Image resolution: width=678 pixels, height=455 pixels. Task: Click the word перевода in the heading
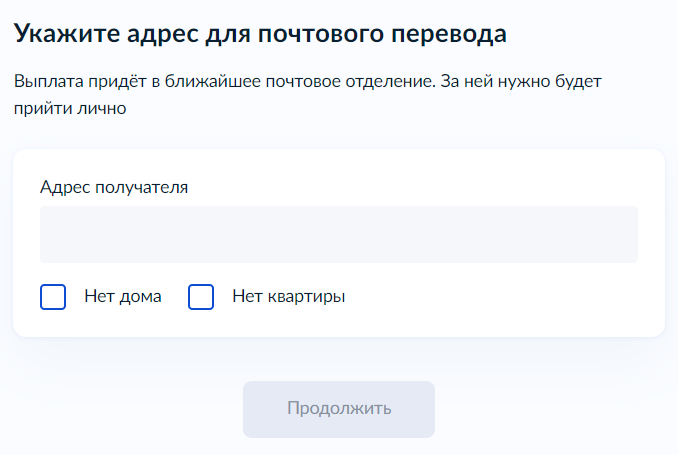[449, 35]
